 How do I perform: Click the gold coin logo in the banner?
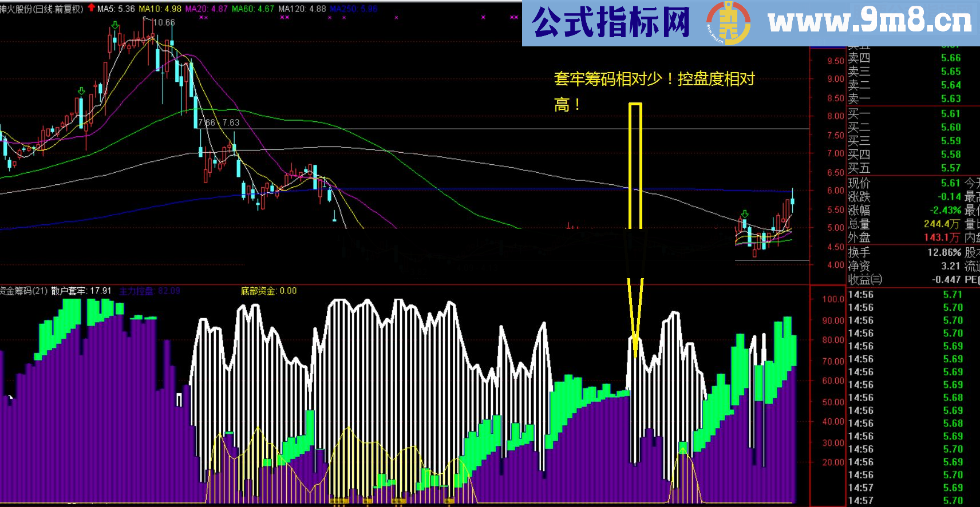(728, 23)
